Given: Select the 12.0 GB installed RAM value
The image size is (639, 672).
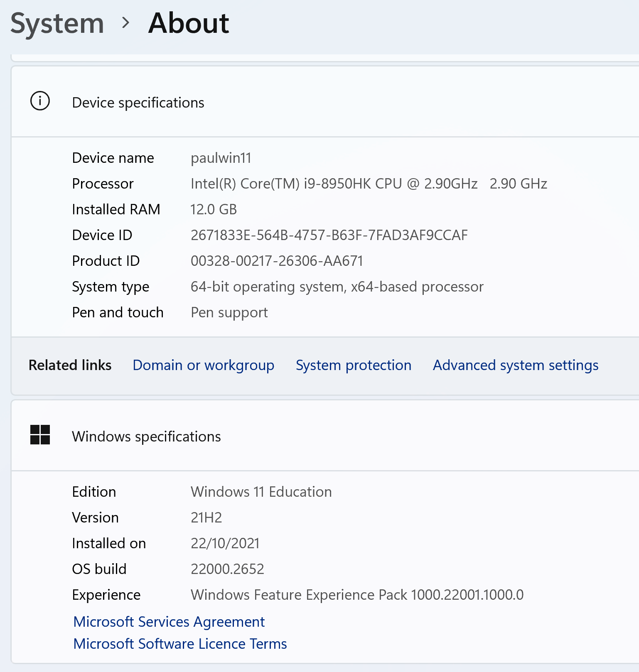Looking at the screenshot, I should click(x=214, y=209).
